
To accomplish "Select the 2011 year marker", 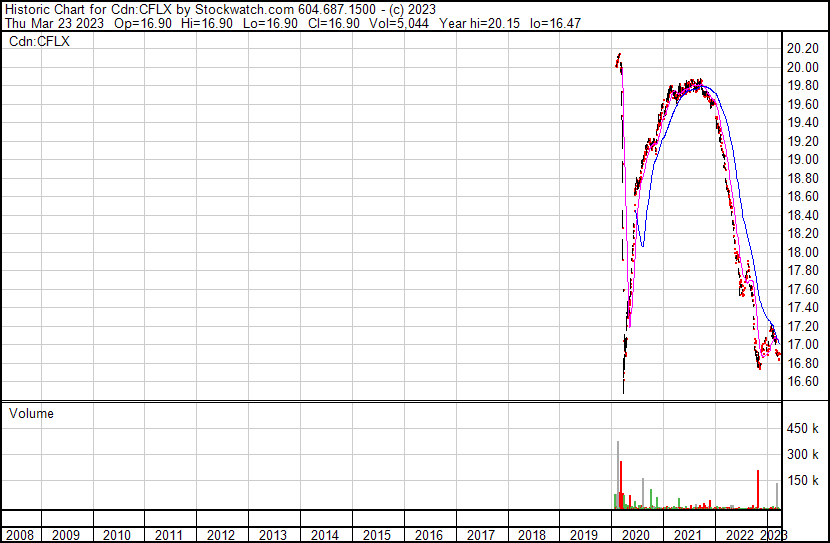I will click(168, 535).
